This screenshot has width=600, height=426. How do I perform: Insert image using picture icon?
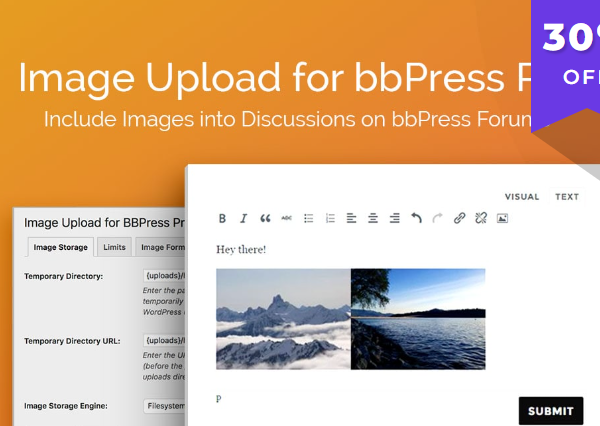pyautogui.click(x=502, y=218)
